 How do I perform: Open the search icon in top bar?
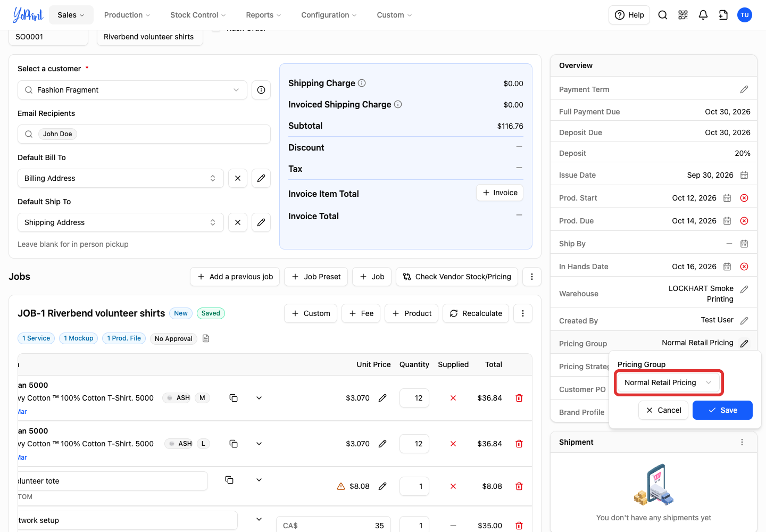pos(663,15)
